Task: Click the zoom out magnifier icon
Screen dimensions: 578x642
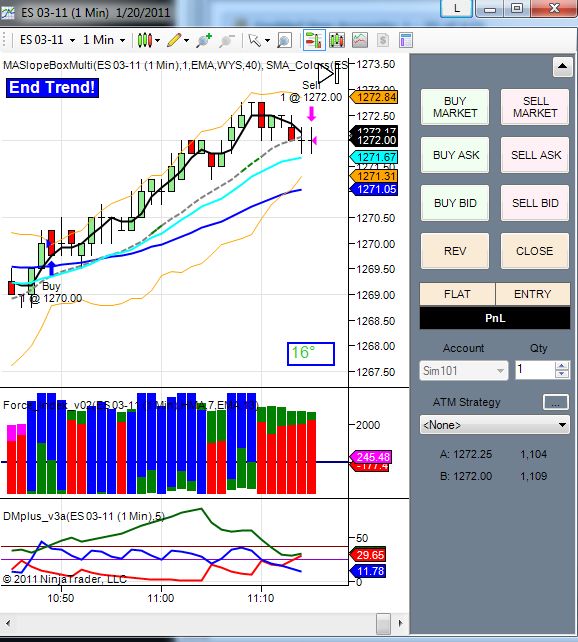Action: pos(226,40)
